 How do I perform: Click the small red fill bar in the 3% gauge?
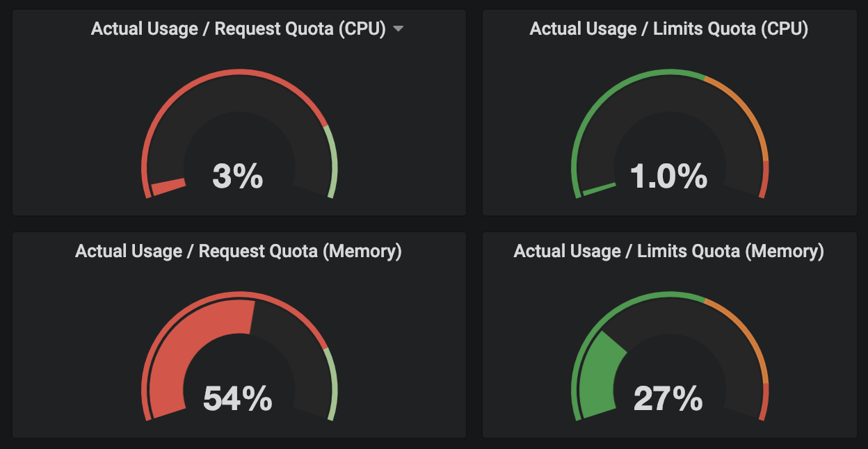169,187
